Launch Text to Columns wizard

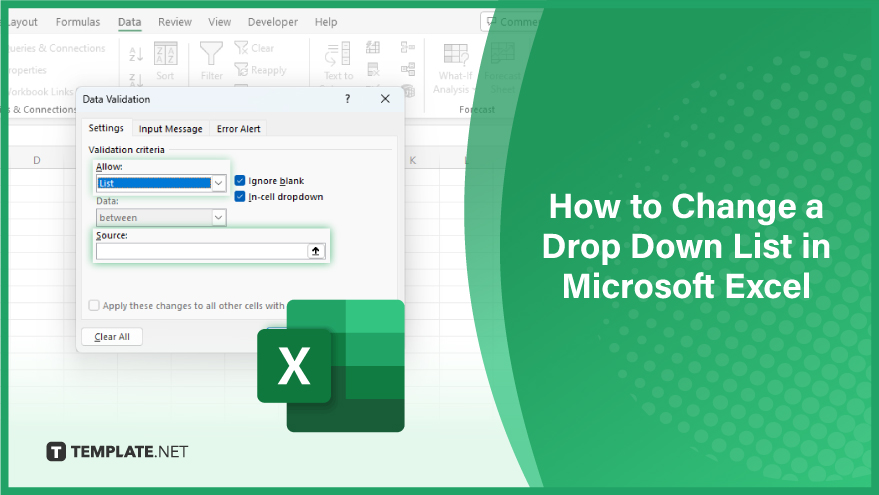[x=338, y=61]
